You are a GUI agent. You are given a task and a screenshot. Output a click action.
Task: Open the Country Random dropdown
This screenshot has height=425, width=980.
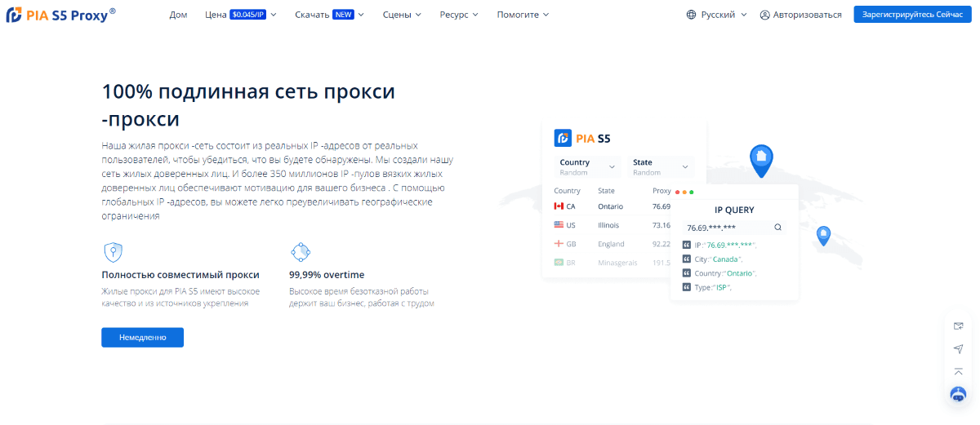click(x=588, y=166)
